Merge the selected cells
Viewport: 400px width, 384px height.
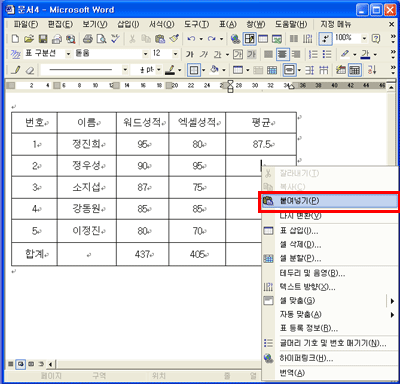coord(258,70)
